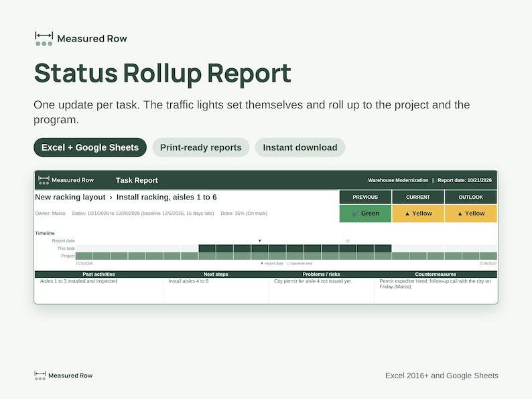Image resolution: width=532 pixels, height=399 pixels.
Task: Click the baseline end diamond marker on timeline
Action: coord(348,241)
